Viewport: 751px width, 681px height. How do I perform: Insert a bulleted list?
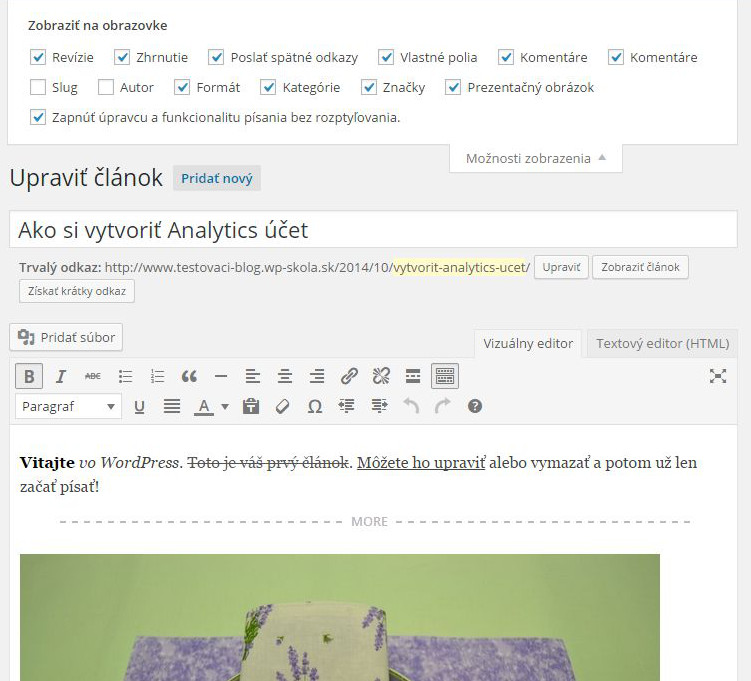pos(125,376)
